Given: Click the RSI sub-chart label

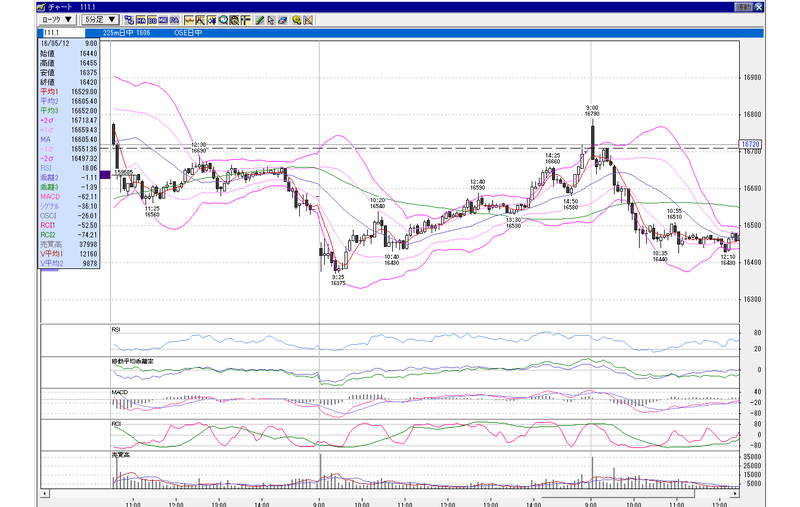Looking at the screenshot, I should click(x=116, y=329).
